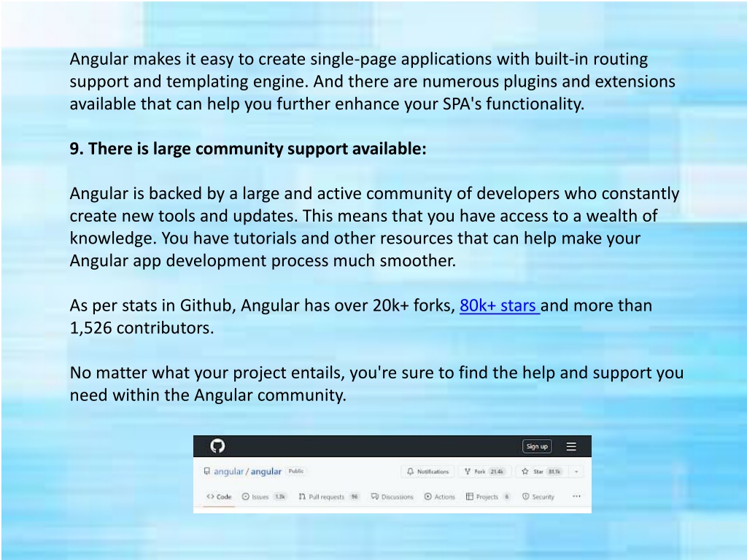Open the 80k+ stars hyperlink

[499, 306]
